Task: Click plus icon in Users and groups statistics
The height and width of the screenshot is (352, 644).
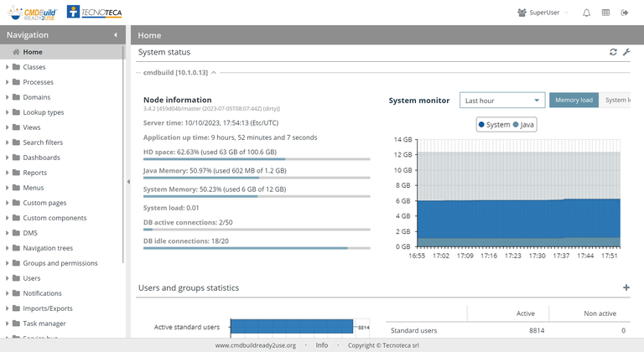Action: click(x=626, y=287)
